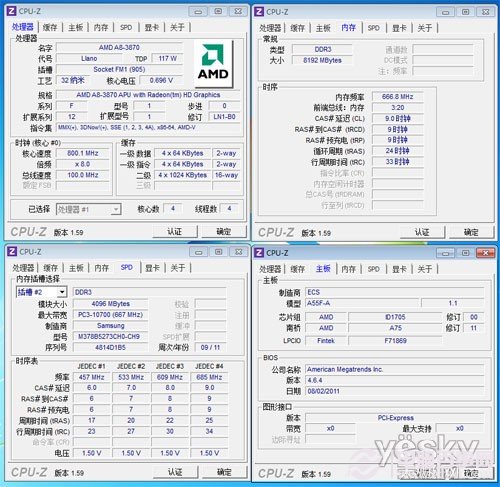The height and width of the screenshot is (487, 500).
Task: Click the 9.0 时钟 CAS latency value
Action: point(398,118)
